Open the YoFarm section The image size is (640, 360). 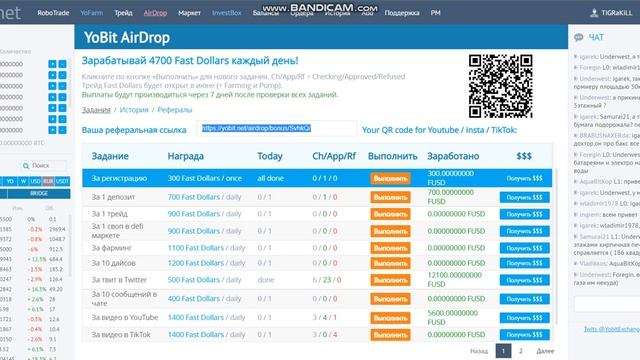tap(91, 13)
